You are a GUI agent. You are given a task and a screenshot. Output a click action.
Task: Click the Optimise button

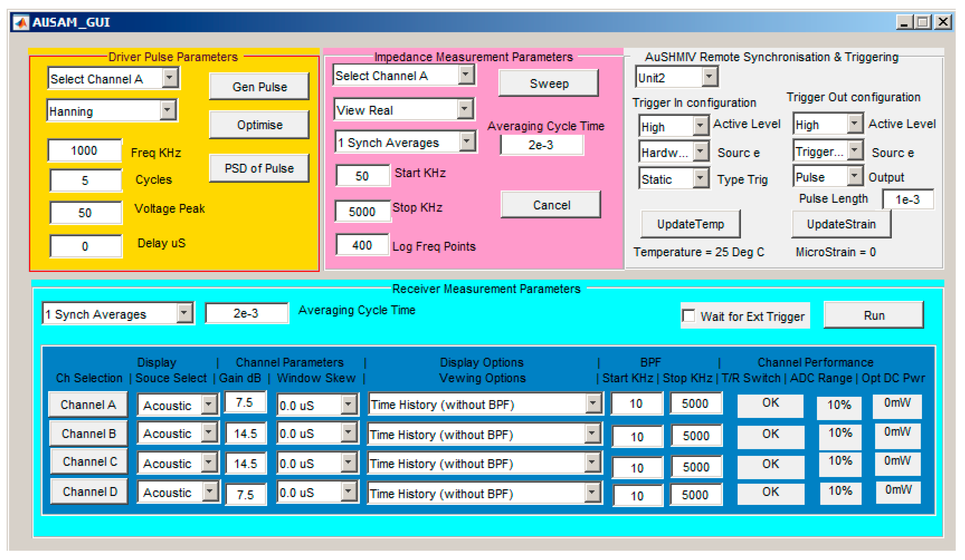(x=259, y=125)
